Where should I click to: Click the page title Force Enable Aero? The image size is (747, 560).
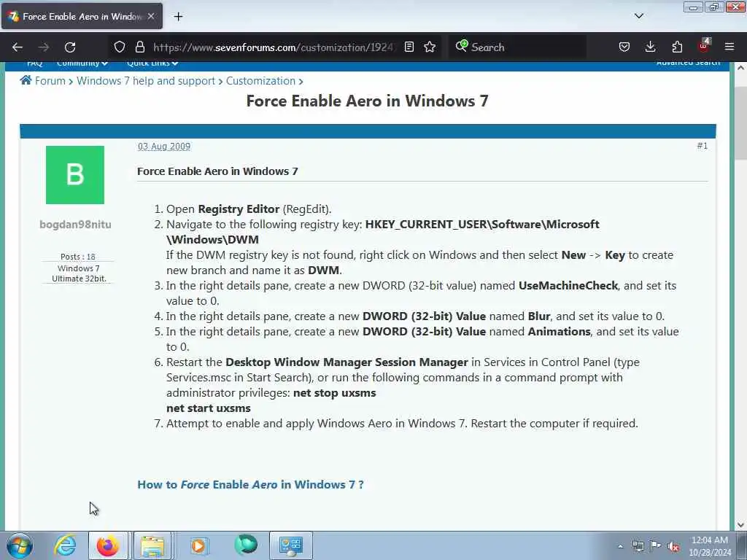point(368,101)
